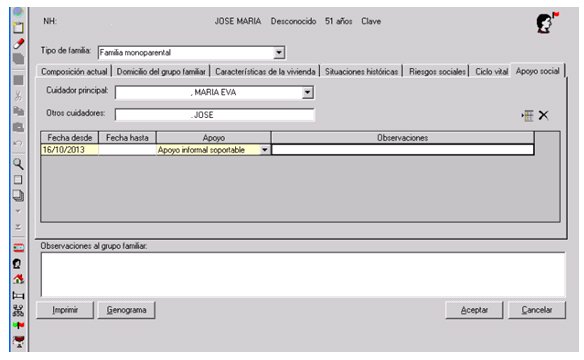This screenshot has height=360, width=584.
Task: Click the Familia monoparental value
Action: click(x=135, y=53)
